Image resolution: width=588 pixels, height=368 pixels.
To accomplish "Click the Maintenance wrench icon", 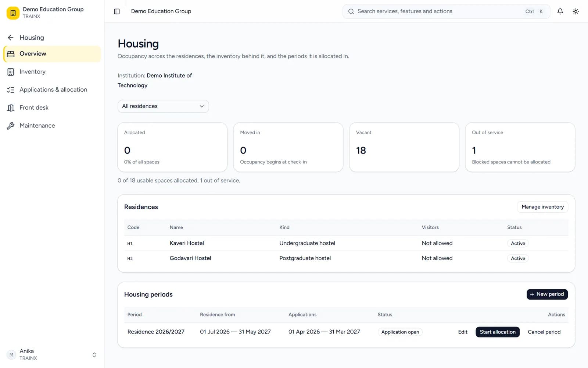I will (x=11, y=126).
